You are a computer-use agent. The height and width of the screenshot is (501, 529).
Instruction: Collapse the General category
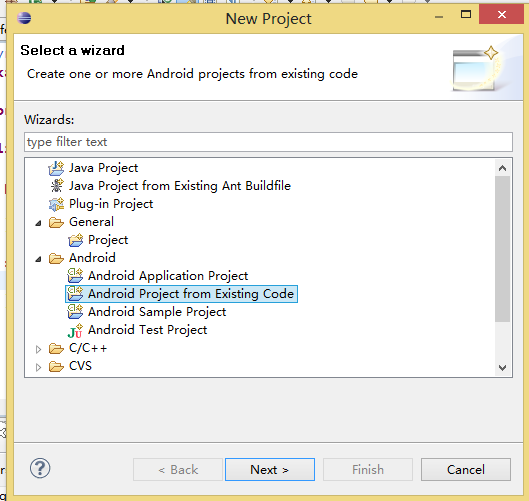click(x=38, y=223)
